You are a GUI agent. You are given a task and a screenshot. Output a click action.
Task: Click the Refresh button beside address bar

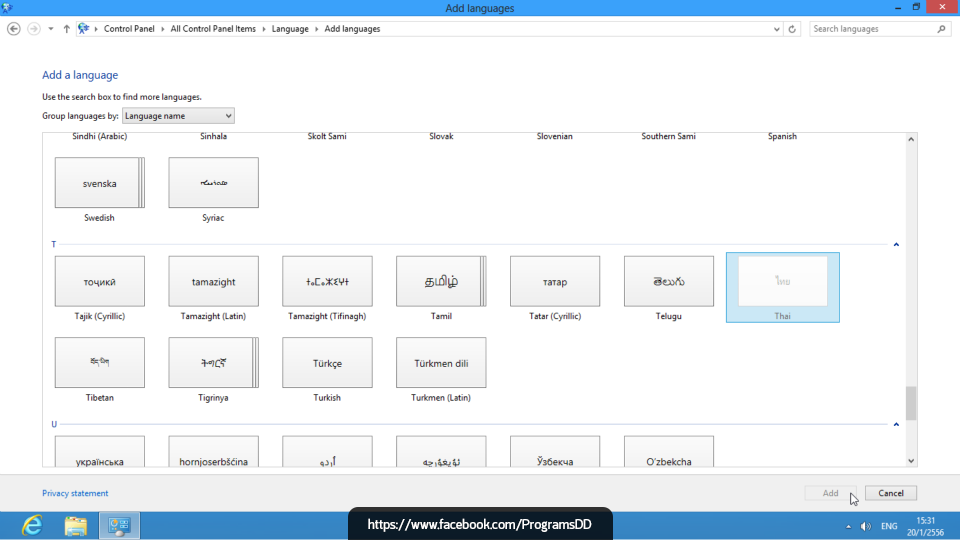pos(793,29)
